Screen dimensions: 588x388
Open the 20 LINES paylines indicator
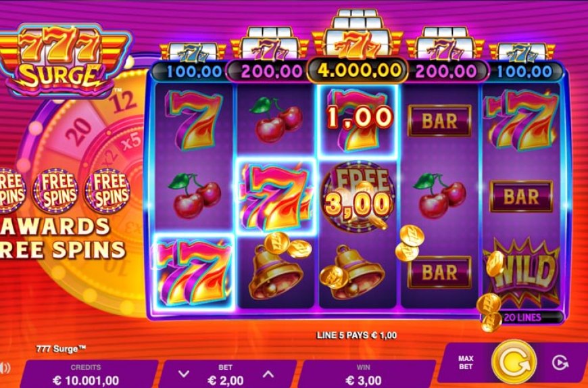[522, 318]
